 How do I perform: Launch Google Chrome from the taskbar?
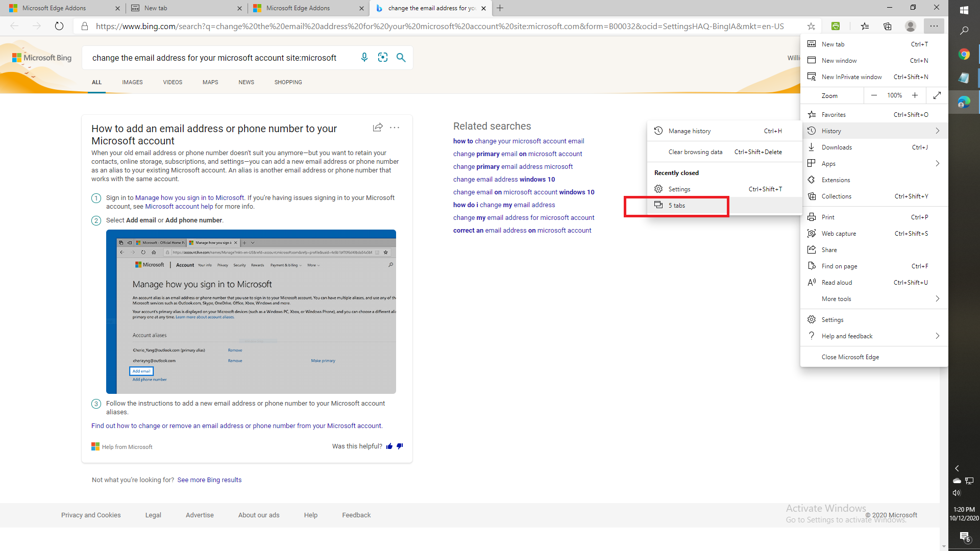coord(964,54)
